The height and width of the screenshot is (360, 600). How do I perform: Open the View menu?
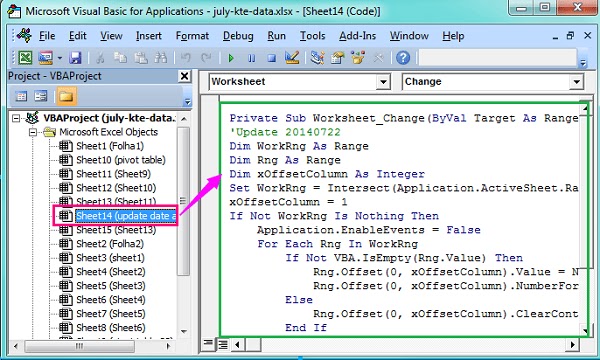tap(111, 36)
